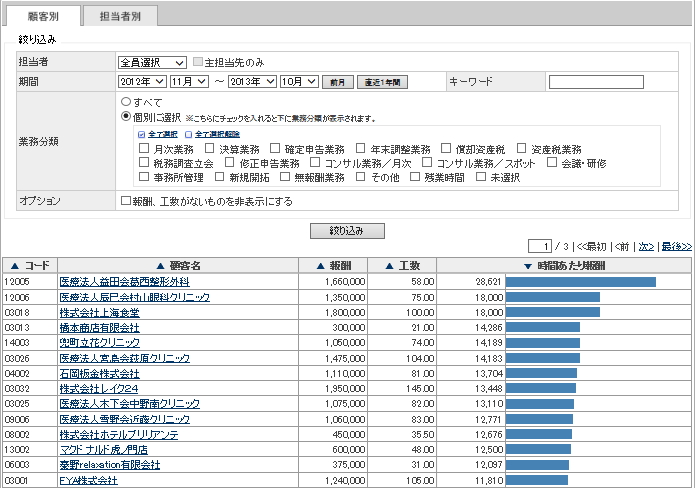Check the 年末調整業務 checkbox
This screenshot has width=697, height=488.
361,148
